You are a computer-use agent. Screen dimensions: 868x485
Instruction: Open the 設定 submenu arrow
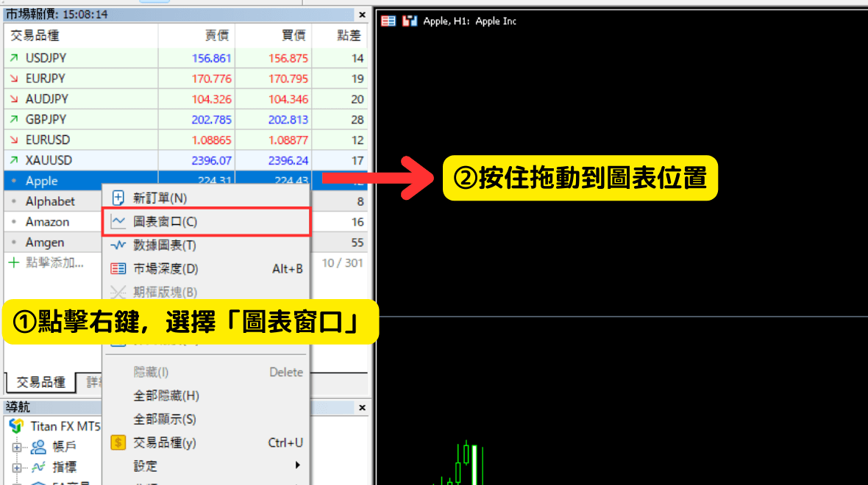click(x=298, y=466)
